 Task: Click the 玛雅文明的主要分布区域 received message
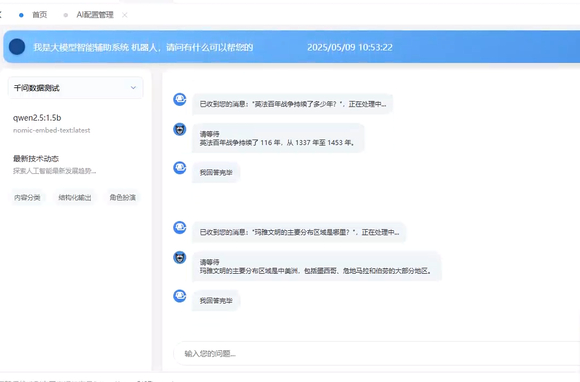[x=299, y=232]
